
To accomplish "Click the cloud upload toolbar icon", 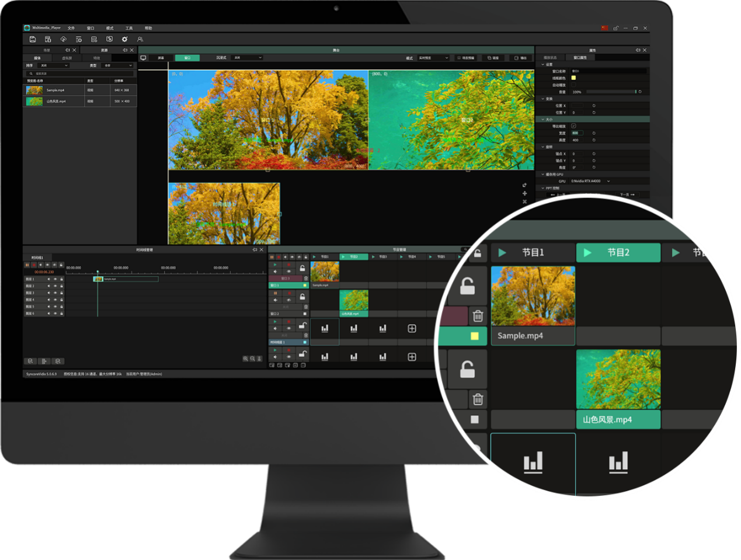I will (x=63, y=39).
